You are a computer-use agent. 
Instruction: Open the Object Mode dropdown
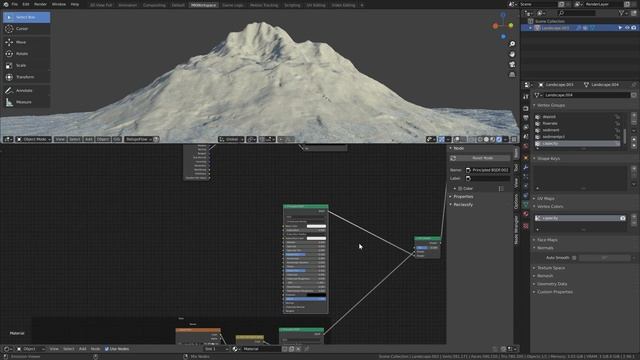34,139
